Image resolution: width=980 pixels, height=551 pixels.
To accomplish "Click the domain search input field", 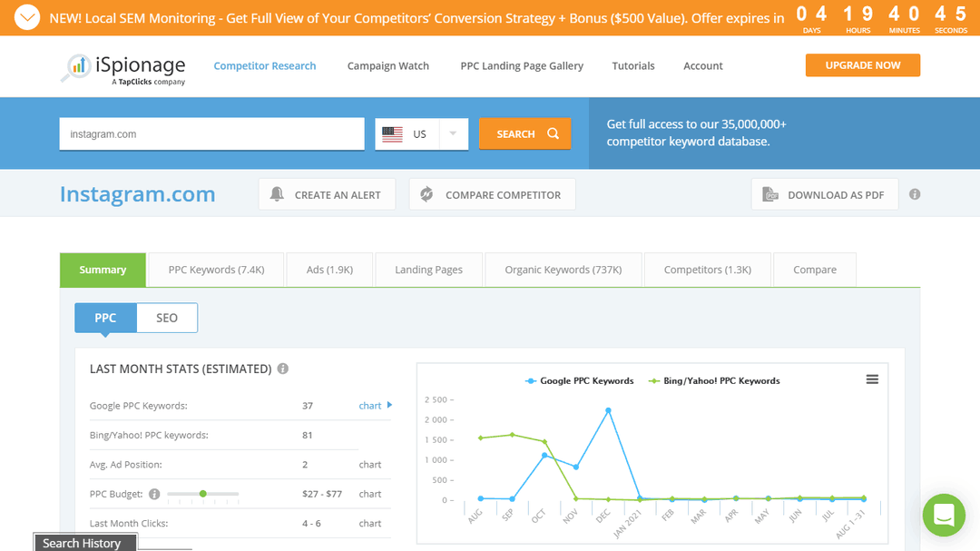I will pos(211,133).
